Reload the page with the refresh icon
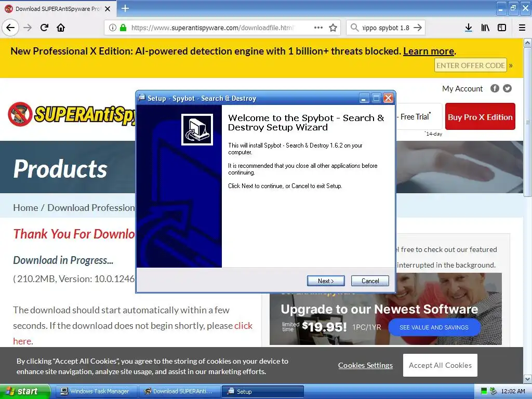Image resolution: width=532 pixels, height=399 pixels. click(44, 28)
